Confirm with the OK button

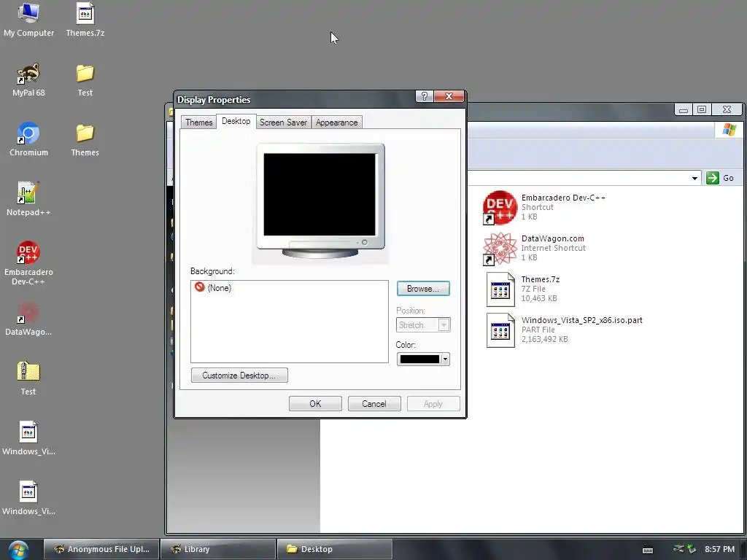pyautogui.click(x=315, y=404)
